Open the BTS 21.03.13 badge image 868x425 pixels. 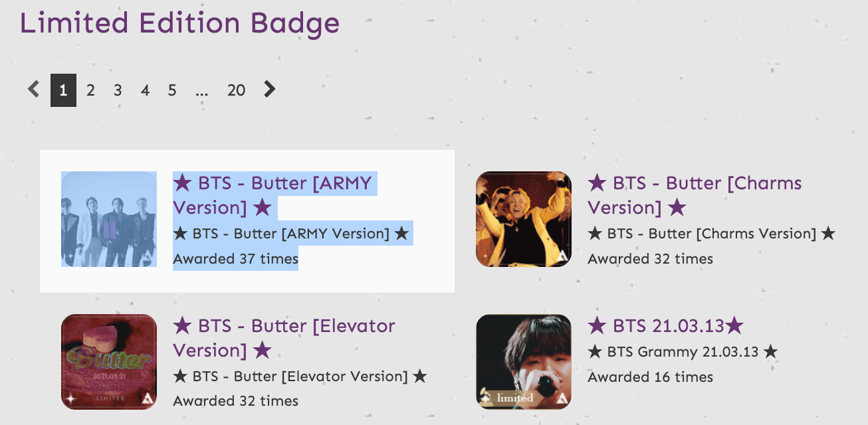(524, 361)
